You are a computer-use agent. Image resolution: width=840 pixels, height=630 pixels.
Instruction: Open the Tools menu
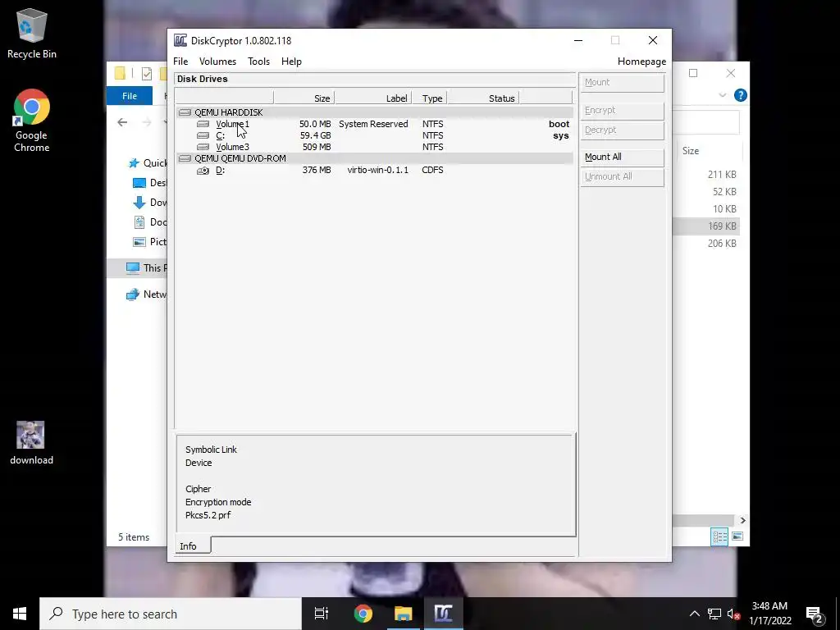tap(258, 62)
